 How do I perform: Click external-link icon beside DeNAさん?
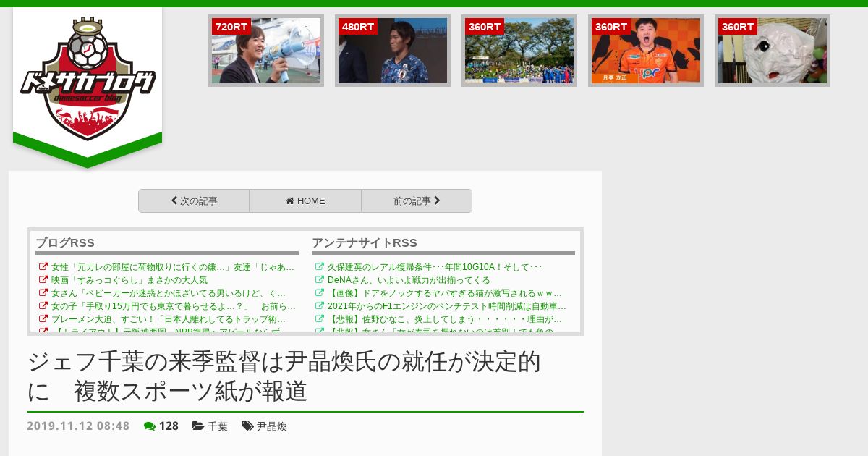coord(320,279)
